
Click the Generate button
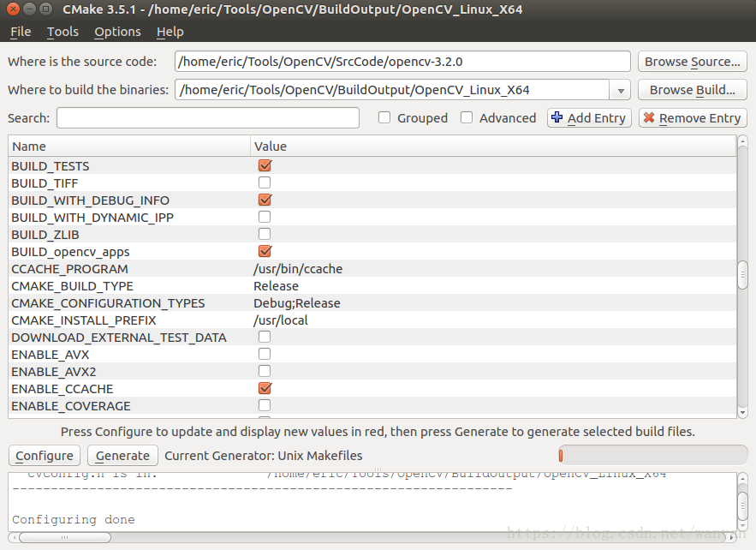122,456
